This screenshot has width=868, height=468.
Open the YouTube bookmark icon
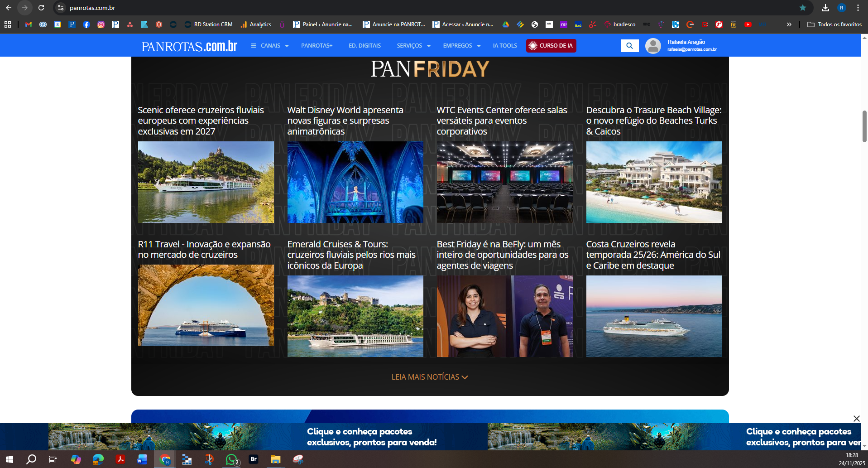(x=748, y=24)
